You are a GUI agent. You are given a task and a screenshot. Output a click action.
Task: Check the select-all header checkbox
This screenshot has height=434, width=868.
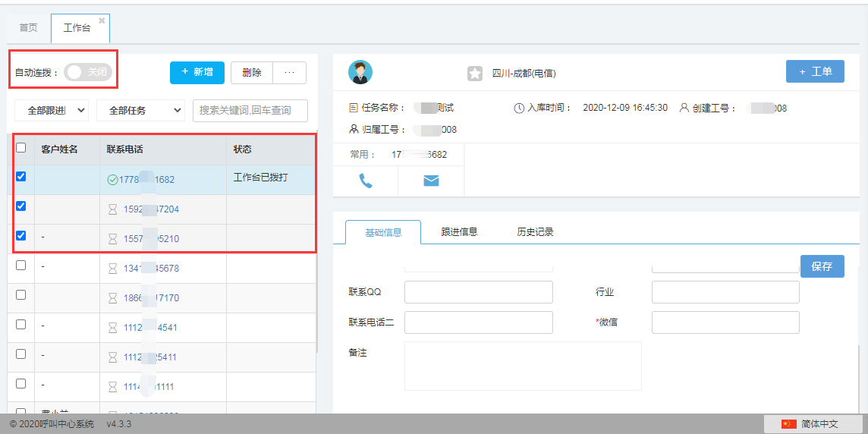pos(21,148)
